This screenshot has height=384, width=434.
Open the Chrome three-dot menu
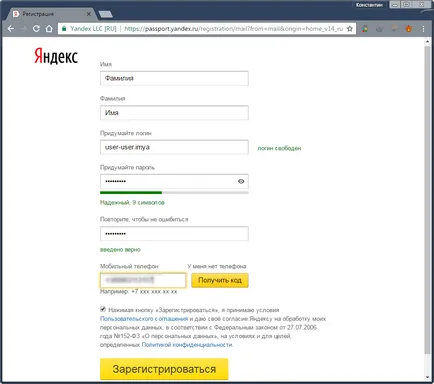click(423, 29)
